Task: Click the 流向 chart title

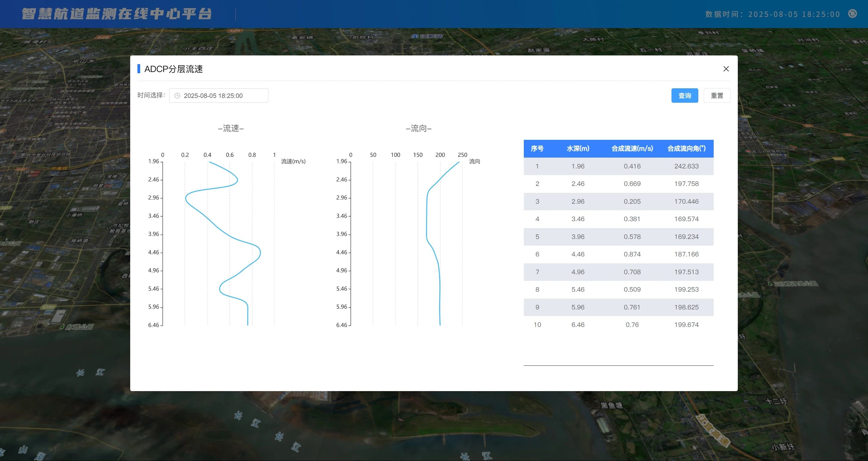Action: coord(419,128)
